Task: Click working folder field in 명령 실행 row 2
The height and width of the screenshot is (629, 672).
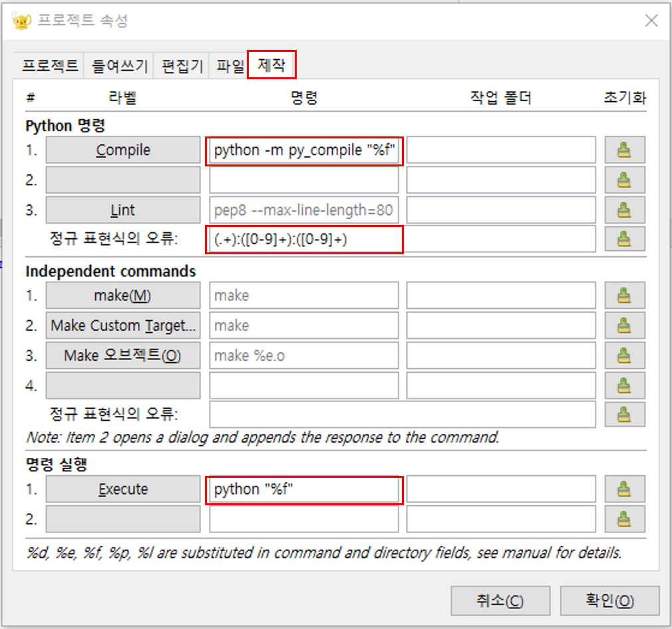Action: pos(501,519)
